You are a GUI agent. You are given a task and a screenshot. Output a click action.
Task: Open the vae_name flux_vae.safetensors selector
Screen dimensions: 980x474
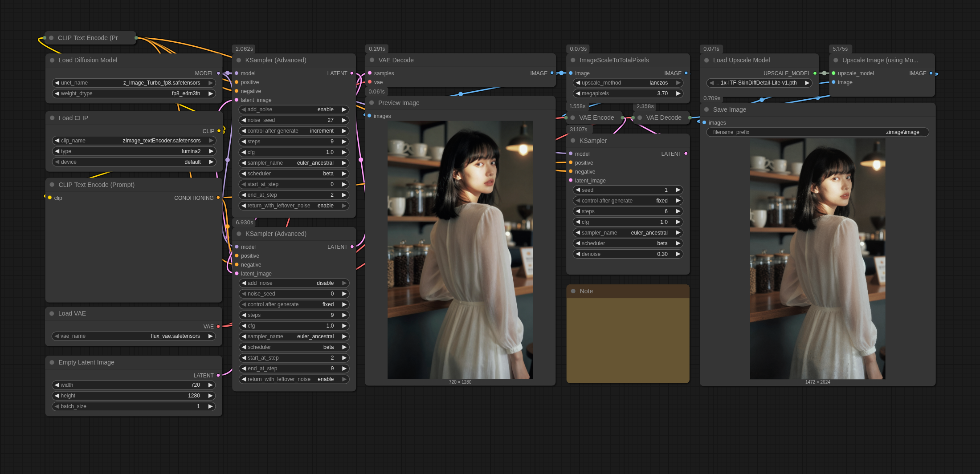[x=134, y=336]
